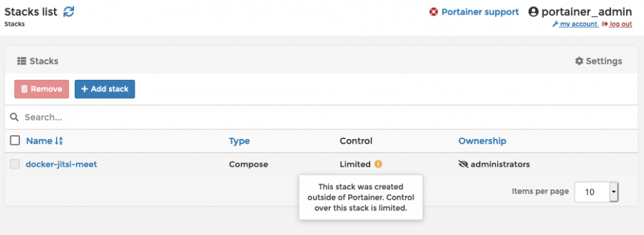Image resolution: width=644 pixels, height=235 pixels.
Task: Click the administrators ownership text
Action: pyautogui.click(x=500, y=164)
